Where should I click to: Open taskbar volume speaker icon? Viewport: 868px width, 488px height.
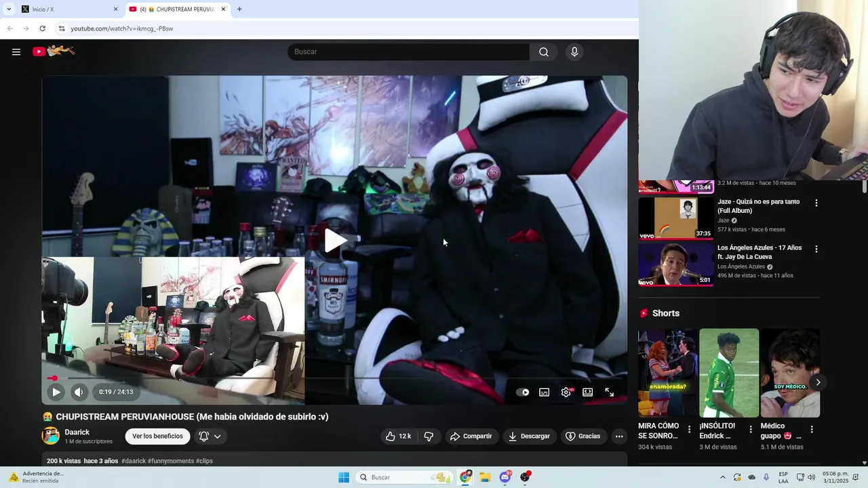click(811, 477)
